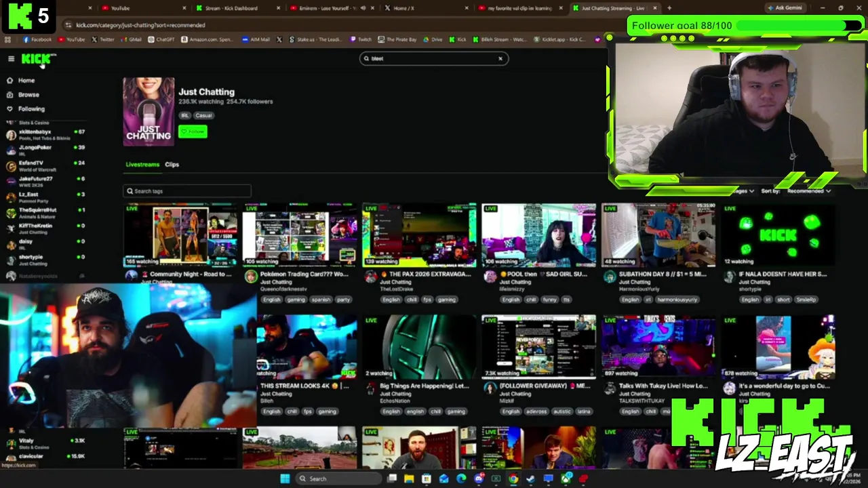This screenshot has width=868, height=488.
Task: Open streamer avatar beside Pokémon Trading Card title
Action: (x=251, y=277)
